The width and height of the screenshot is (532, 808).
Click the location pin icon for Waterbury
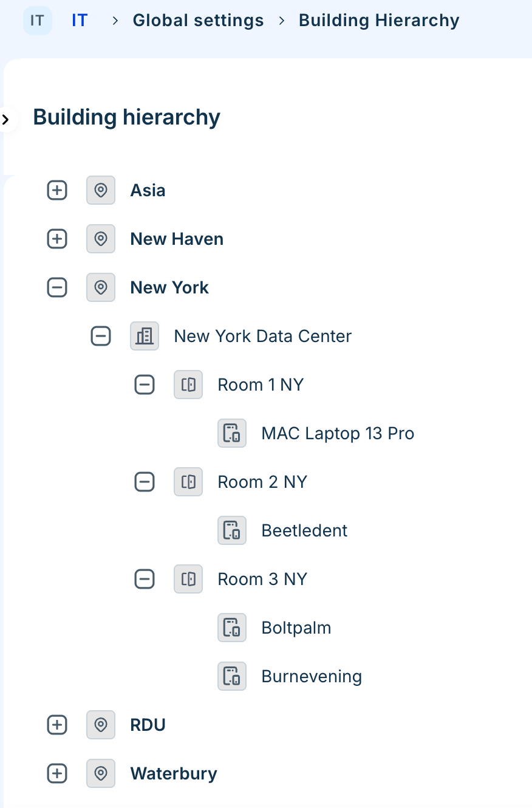[101, 773]
